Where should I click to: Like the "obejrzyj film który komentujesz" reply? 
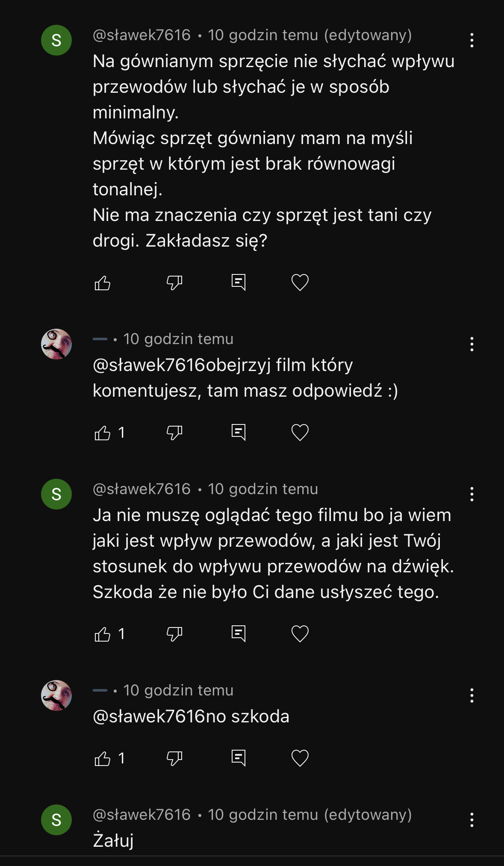pos(103,433)
